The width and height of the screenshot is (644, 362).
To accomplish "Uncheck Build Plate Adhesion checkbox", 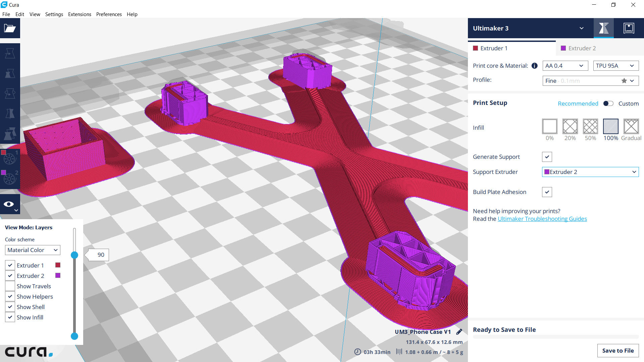I will 547,192.
